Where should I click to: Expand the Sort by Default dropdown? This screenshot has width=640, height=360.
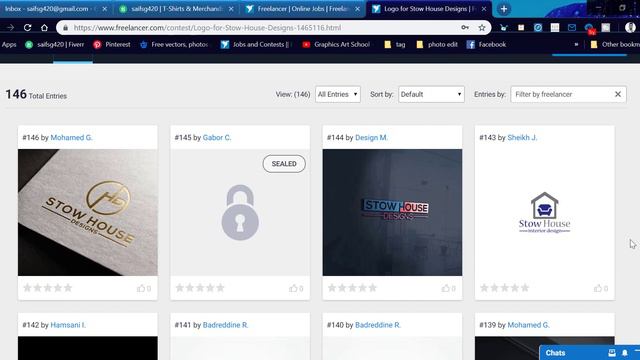pos(431,94)
